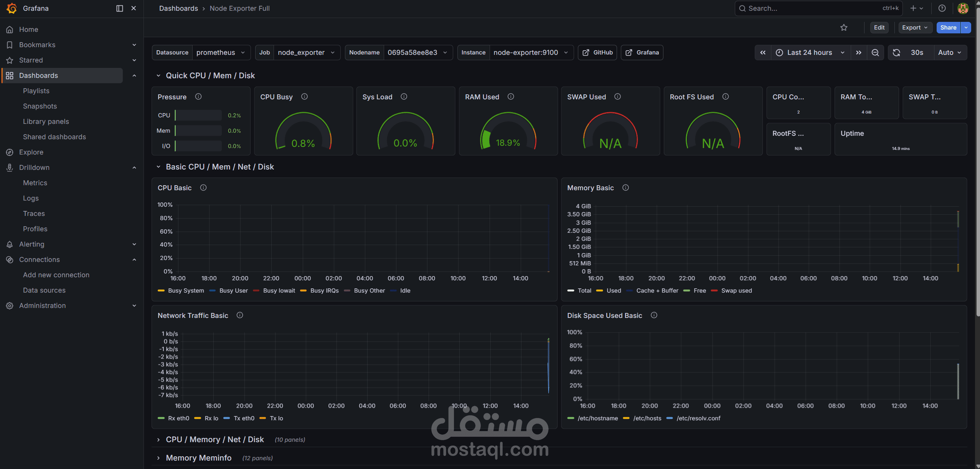Open the Auto refresh interval dropdown

[949, 52]
